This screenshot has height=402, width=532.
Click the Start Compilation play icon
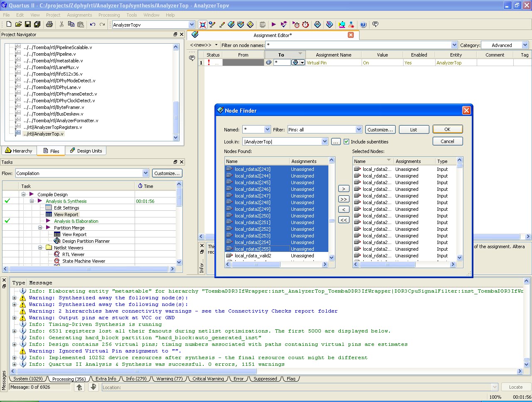click(x=273, y=25)
